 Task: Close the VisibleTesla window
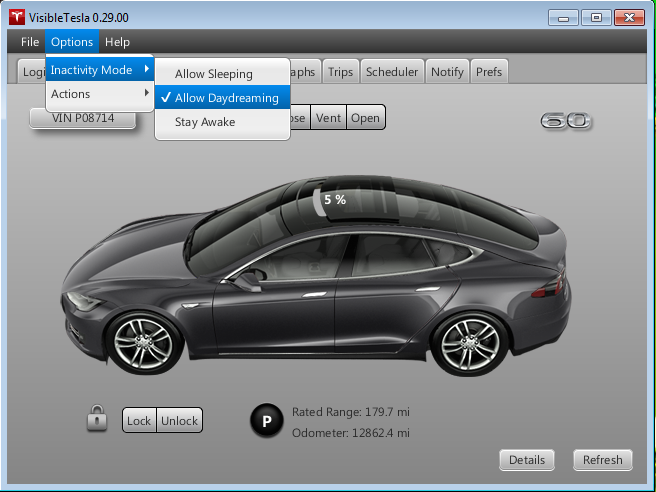pyautogui.click(x=629, y=18)
